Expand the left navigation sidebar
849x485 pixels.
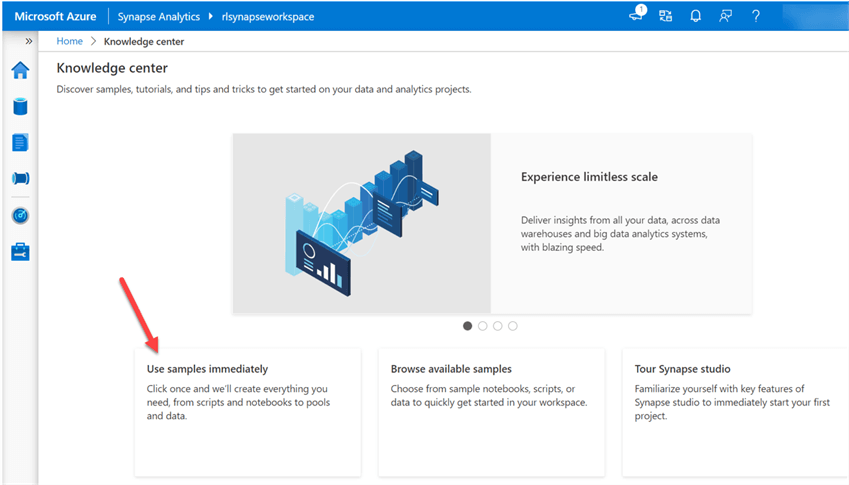pos(28,41)
